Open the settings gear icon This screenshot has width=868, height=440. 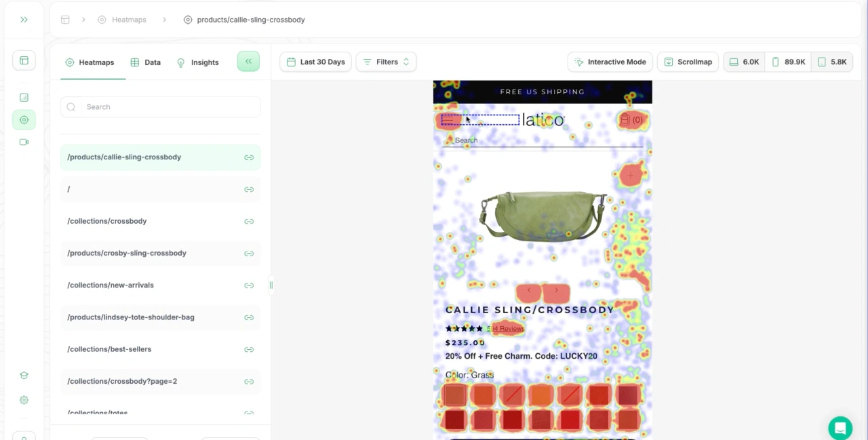[x=24, y=400]
